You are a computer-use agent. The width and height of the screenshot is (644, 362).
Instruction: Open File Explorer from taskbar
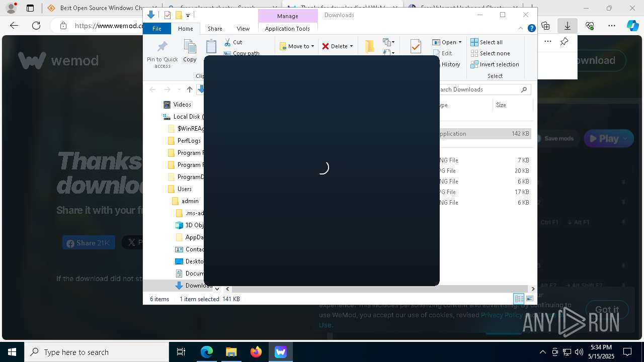(231, 352)
